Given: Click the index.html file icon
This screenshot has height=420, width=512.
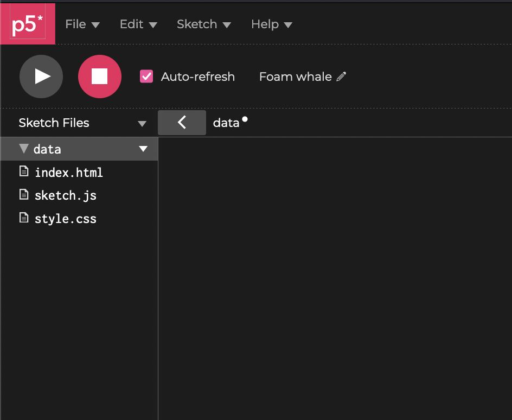Looking at the screenshot, I should 24,171.
